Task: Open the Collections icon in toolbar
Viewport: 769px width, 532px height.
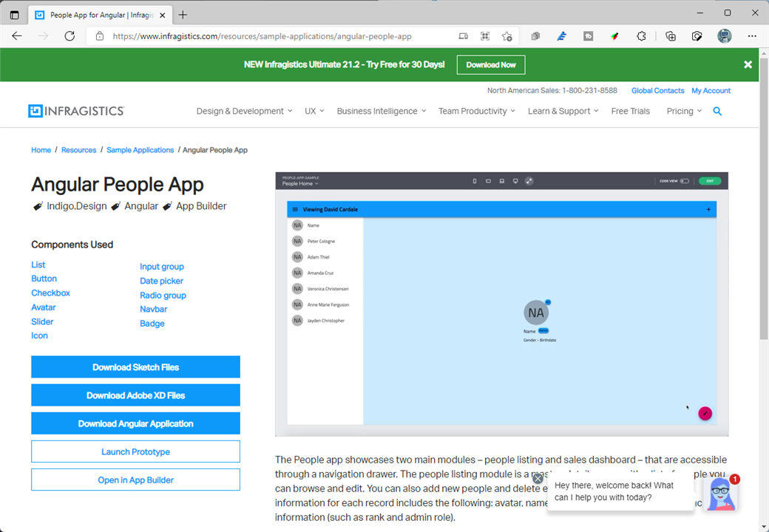Action: click(671, 35)
